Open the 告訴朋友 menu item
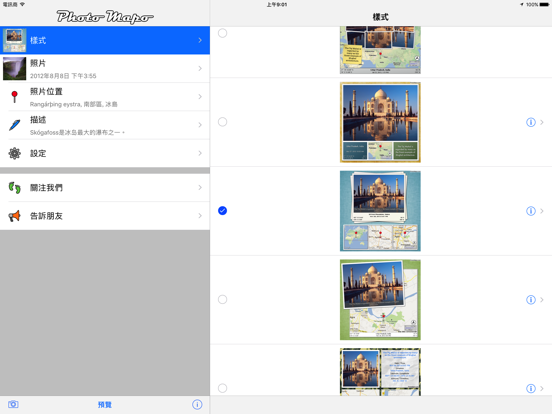The width and height of the screenshot is (552, 414). (105, 216)
